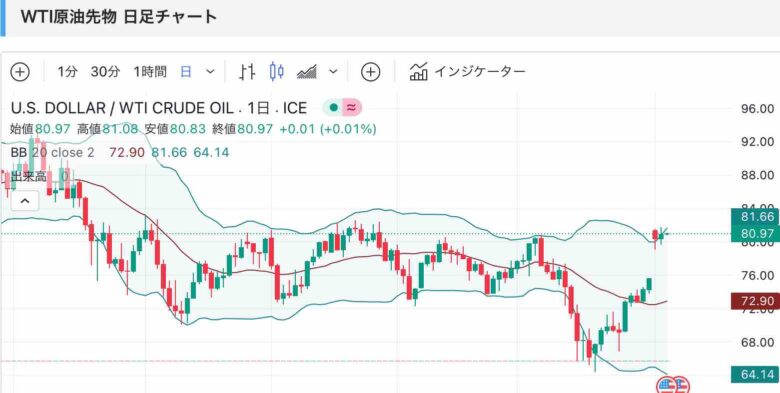Select the area chart style icon
The image size is (780, 393).
pos(307,72)
